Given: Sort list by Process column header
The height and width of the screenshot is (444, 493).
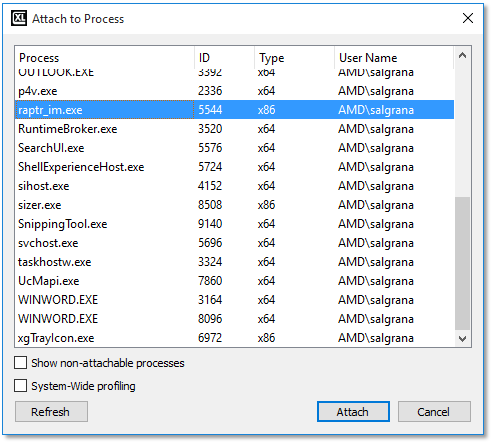Looking at the screenshot, I should pos(105,58).
